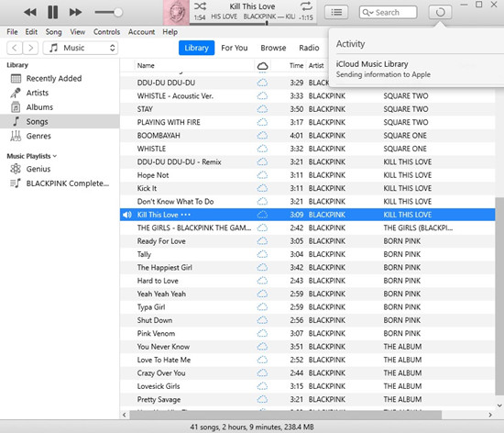504x433 pixels.
Task: Sort by the Artist column header
Action: point(316,66)
